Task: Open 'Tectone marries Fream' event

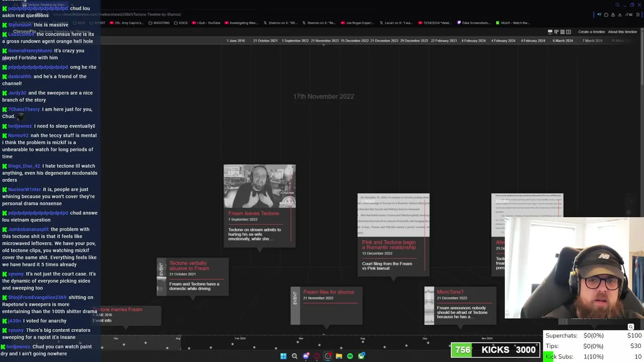Action: coord(126,315)
